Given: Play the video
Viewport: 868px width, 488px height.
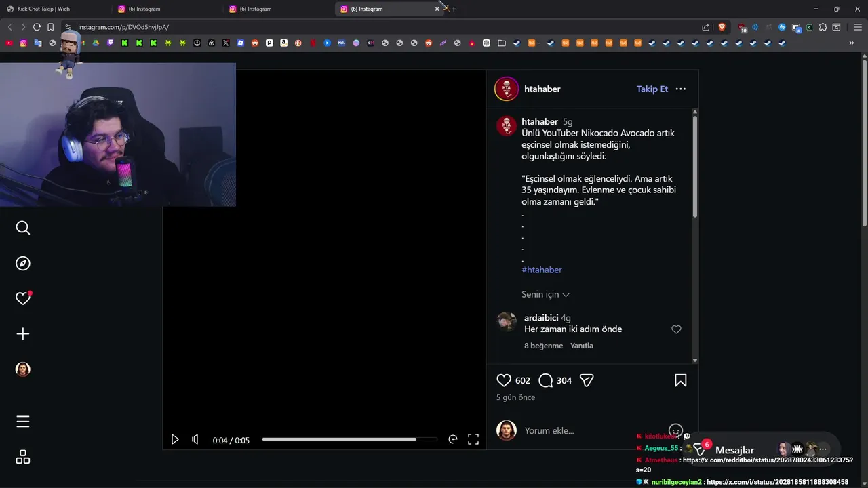Looking at the screenshot, I should pos(175,439).
